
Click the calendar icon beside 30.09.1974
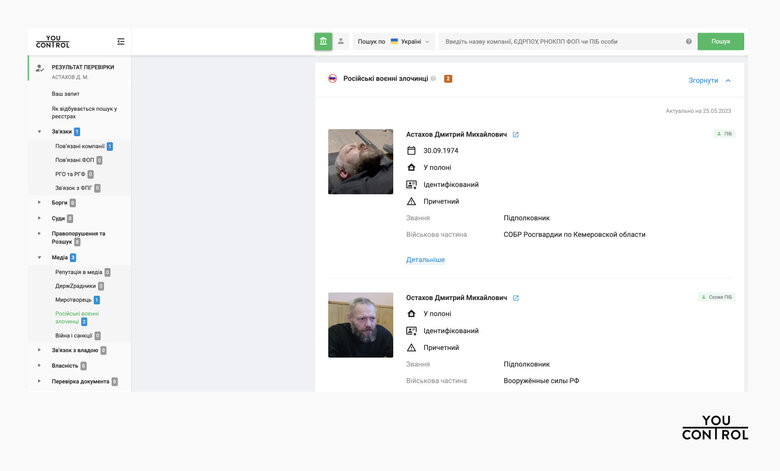tap(411, 151)
